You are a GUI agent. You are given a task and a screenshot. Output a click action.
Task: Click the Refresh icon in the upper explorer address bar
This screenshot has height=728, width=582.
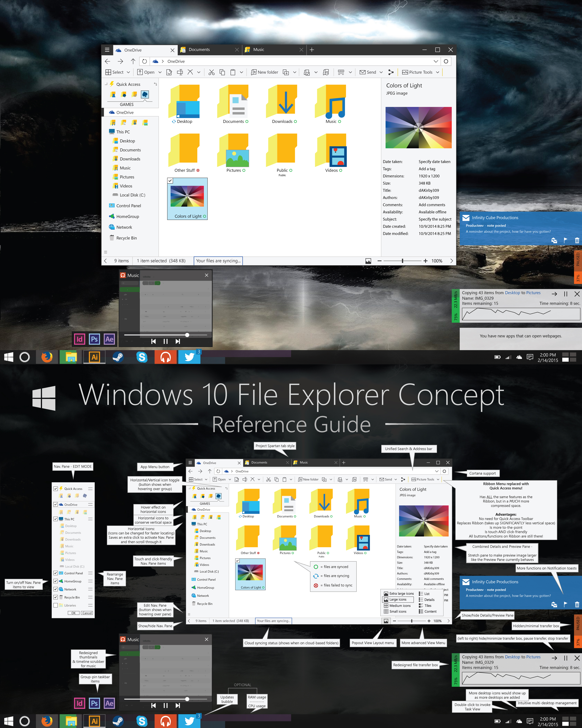[144, 61]
